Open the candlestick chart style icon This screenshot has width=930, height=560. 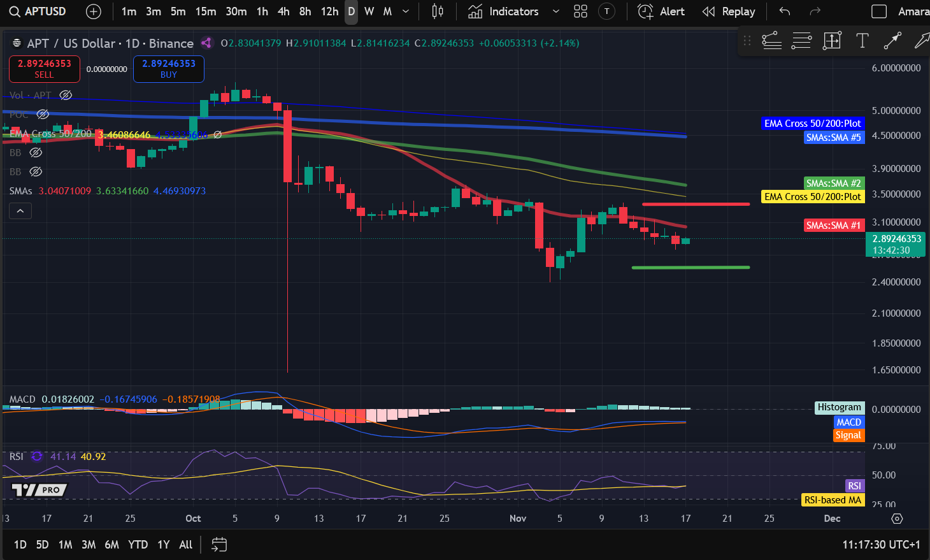click(x=438, y=11)
